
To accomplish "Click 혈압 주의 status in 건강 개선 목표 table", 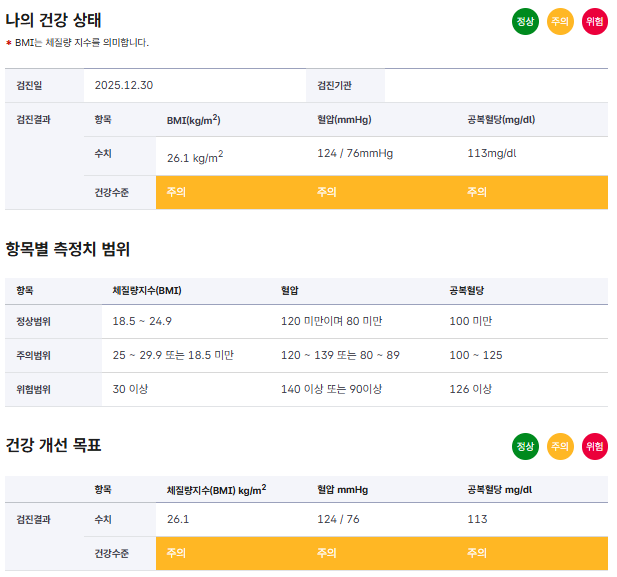I will pos(327,553).
